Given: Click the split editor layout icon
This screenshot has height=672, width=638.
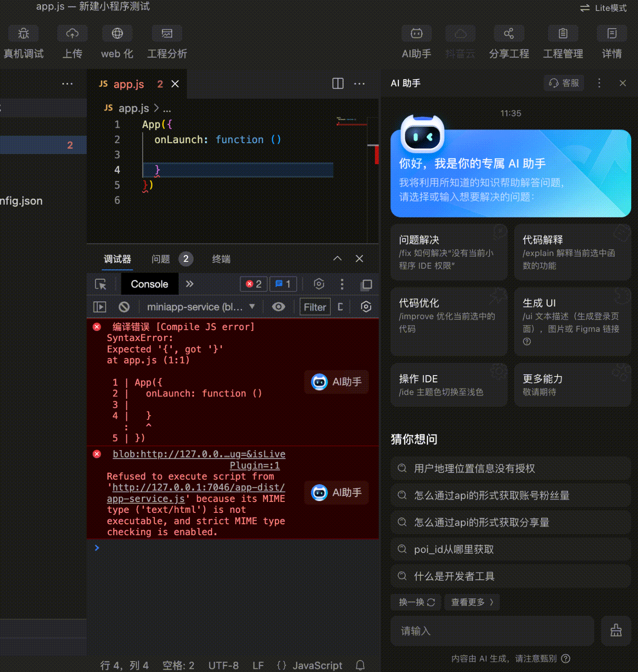Looking at the screenshot, I should pos(338,83).
